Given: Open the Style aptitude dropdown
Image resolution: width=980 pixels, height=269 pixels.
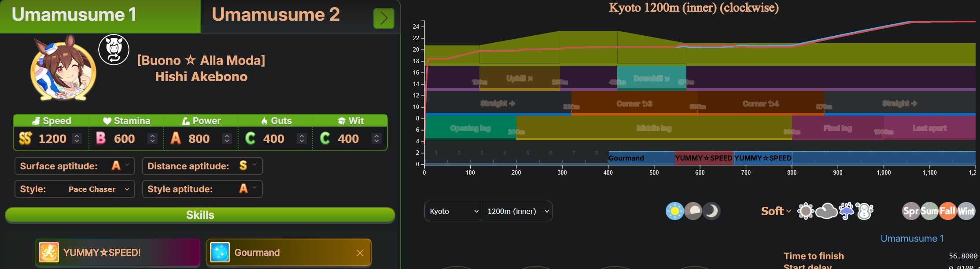Looking at the screenshot, I should (202, 189).
